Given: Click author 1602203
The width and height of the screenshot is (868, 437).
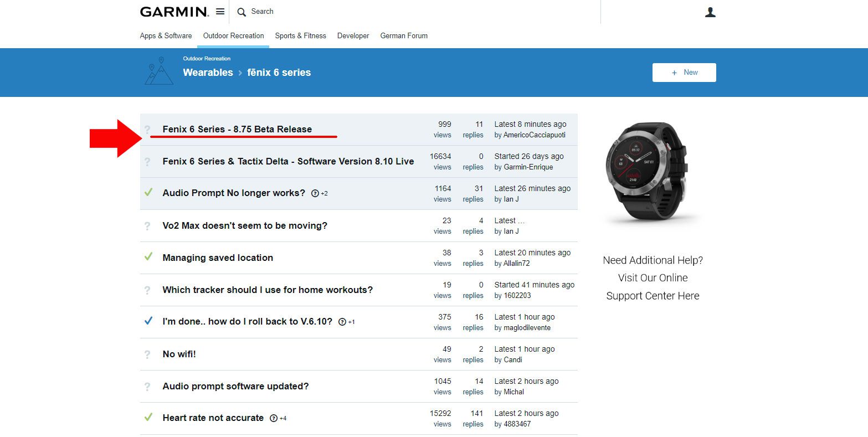Looking at the screenshot, I should [x=517, y=296].
